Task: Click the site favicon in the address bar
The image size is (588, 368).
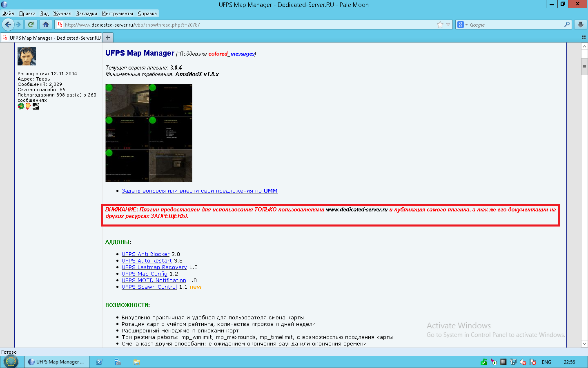Action: [60, 25]
